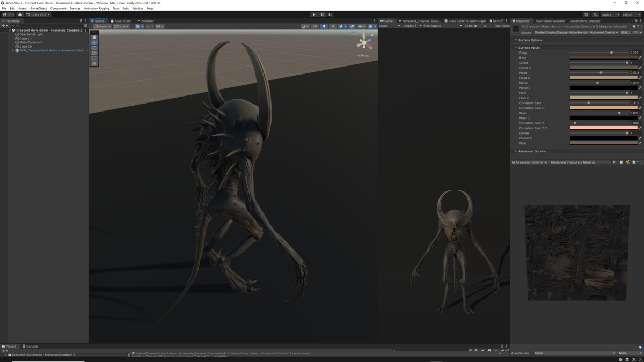644x362 pixels.
Task: Select the Rotate tool in Scene overlay
Action: pyautogui.click(x=94, y=48)
